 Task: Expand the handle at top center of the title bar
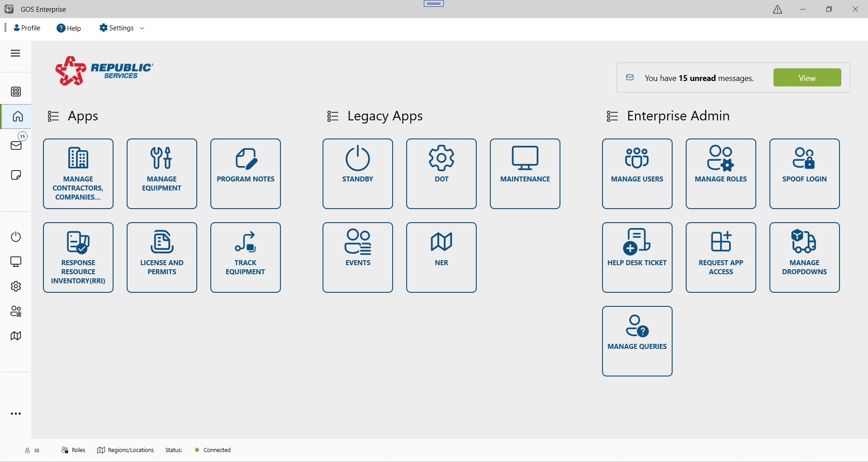pyautogui.click(x=433, y=4)
